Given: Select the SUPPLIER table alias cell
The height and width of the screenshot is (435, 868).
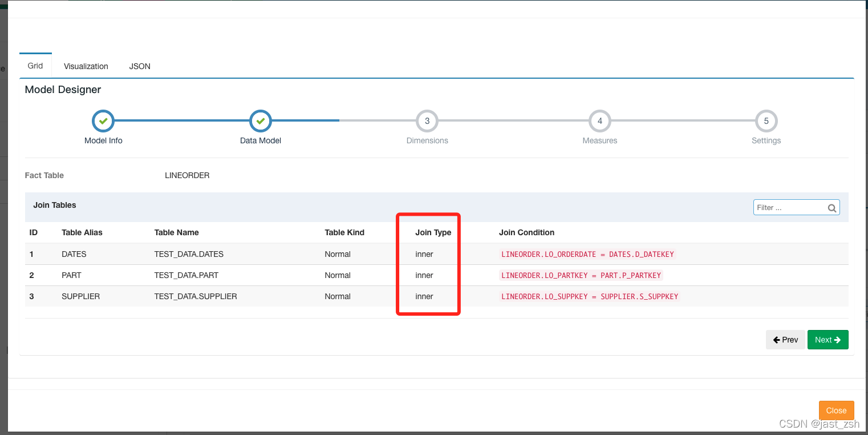Looking at the screenshot, I should (81, 296).
